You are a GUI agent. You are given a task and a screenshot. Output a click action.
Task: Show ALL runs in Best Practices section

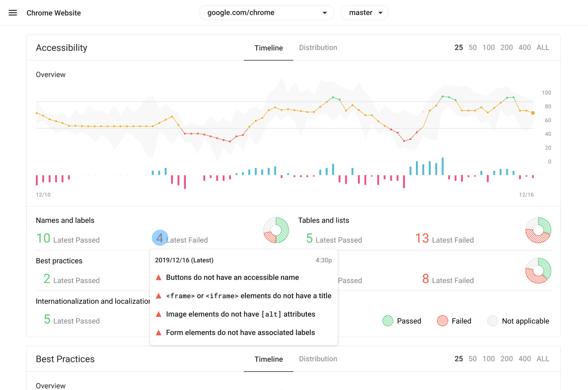[543, 359]
